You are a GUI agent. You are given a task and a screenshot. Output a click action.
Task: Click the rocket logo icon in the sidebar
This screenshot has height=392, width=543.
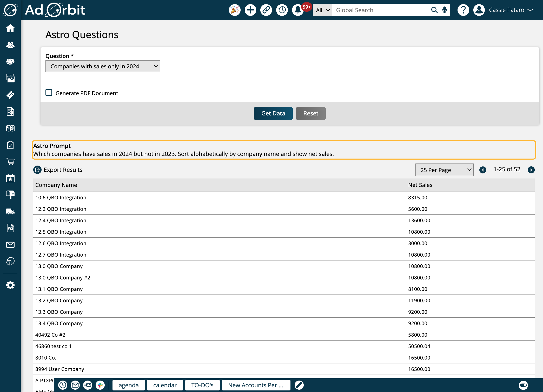click(x=10, y=10)
